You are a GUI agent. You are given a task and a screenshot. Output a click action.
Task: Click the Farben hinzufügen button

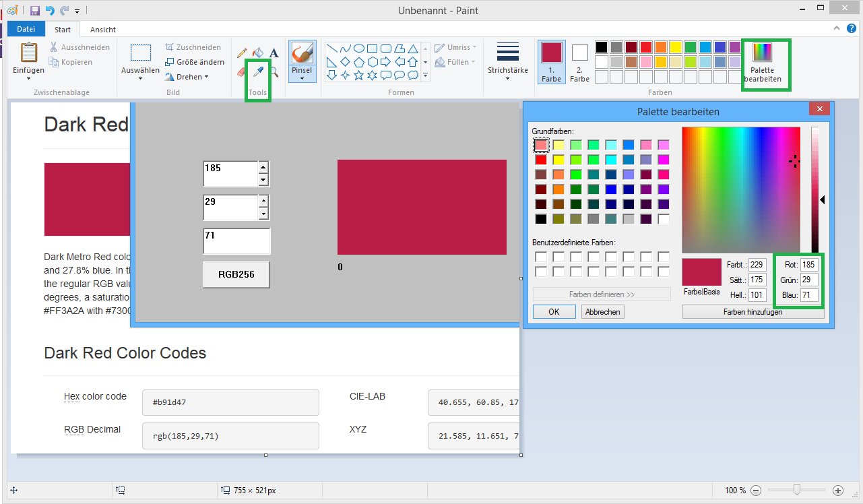pyautogui.click(x=753, y=311)
